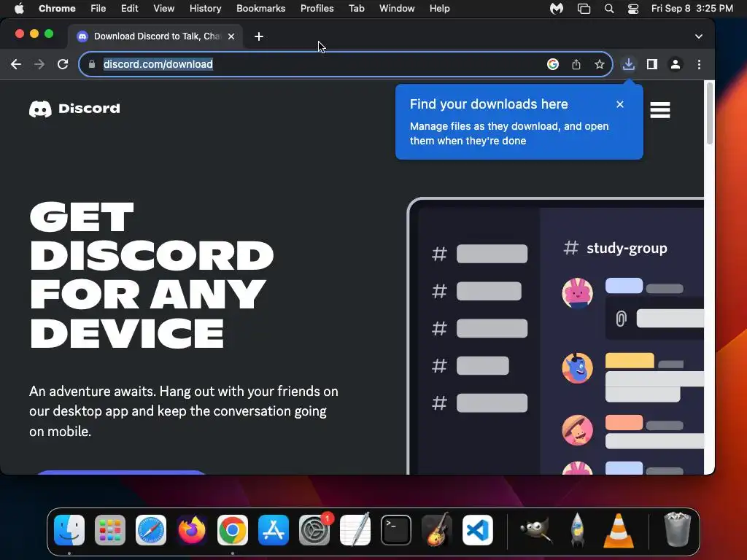Open the Edit menu

click(129, 8)
